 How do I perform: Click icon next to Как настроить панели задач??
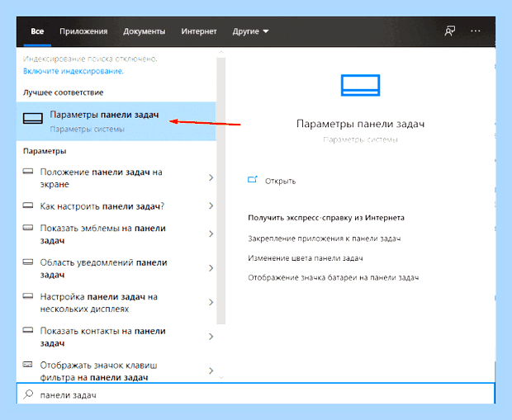tap(28, 205)
